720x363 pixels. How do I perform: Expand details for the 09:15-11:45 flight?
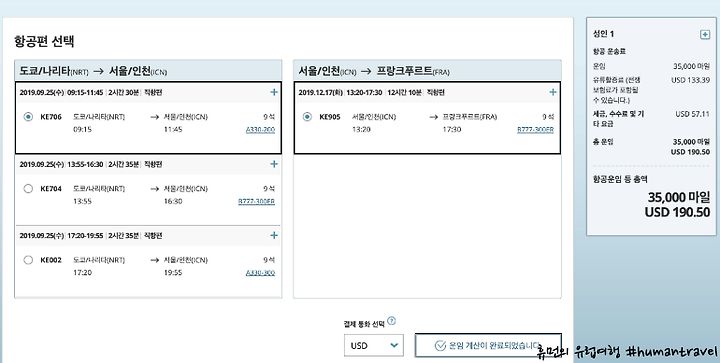pyautogui.click(x=274, y=92)
